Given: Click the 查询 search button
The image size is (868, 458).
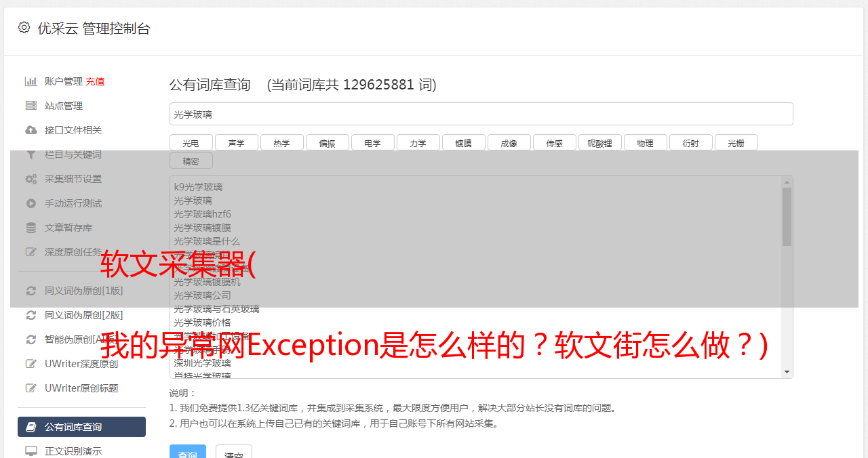Looking at the screenshot, I should [x=188, y=453].
